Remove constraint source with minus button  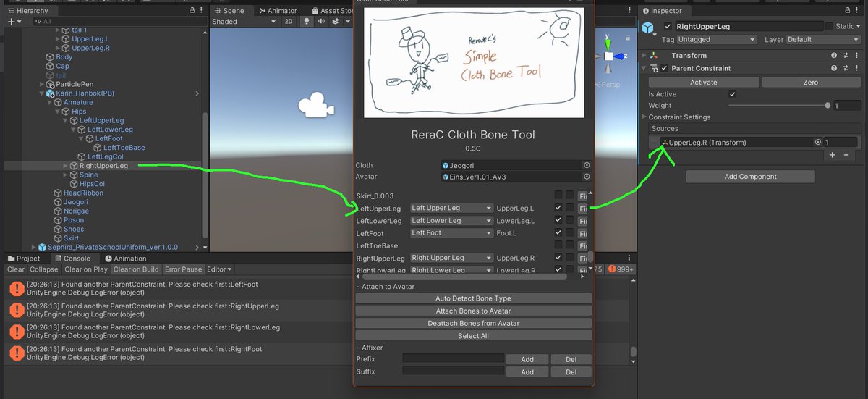tap(846, 155)
